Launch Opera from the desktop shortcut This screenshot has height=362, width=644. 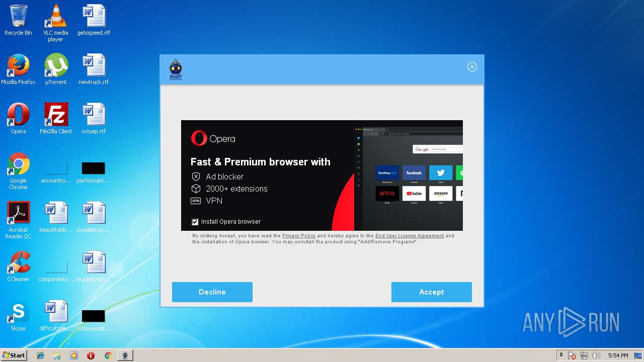pyautogui.click(x=18, y=119)
